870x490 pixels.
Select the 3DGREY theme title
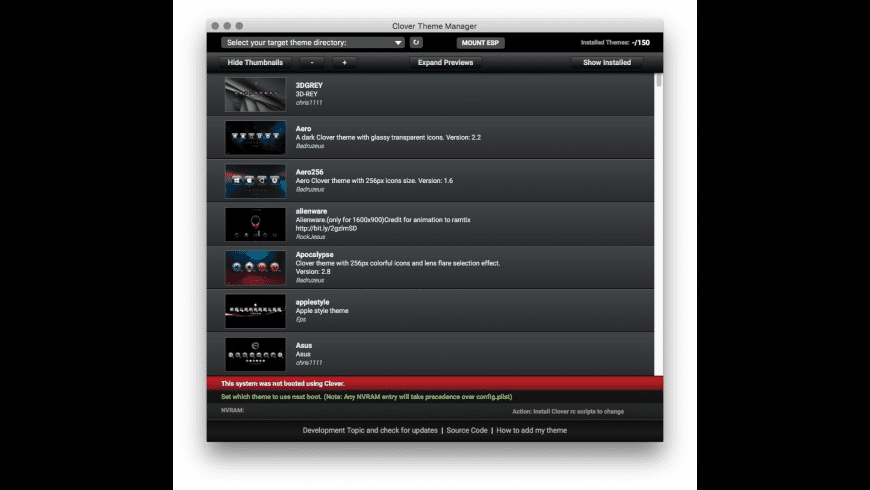pyautogui.click(x=309, y=85)
